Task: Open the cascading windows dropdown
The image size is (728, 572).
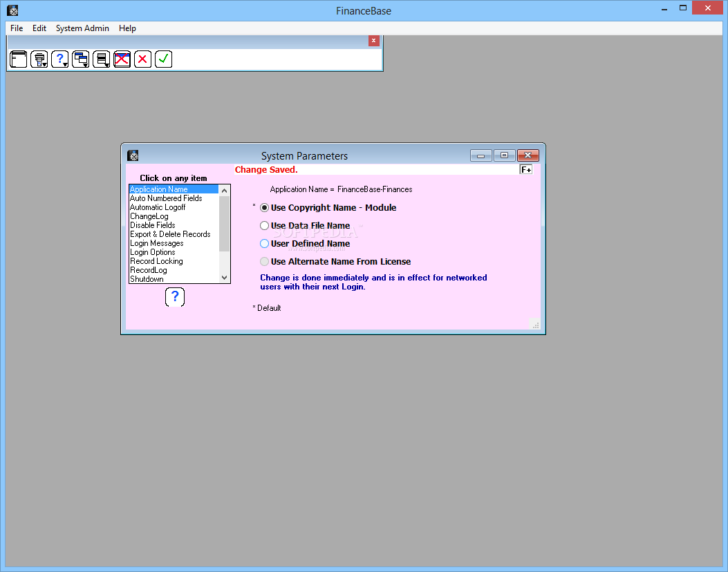Action: 81,59
